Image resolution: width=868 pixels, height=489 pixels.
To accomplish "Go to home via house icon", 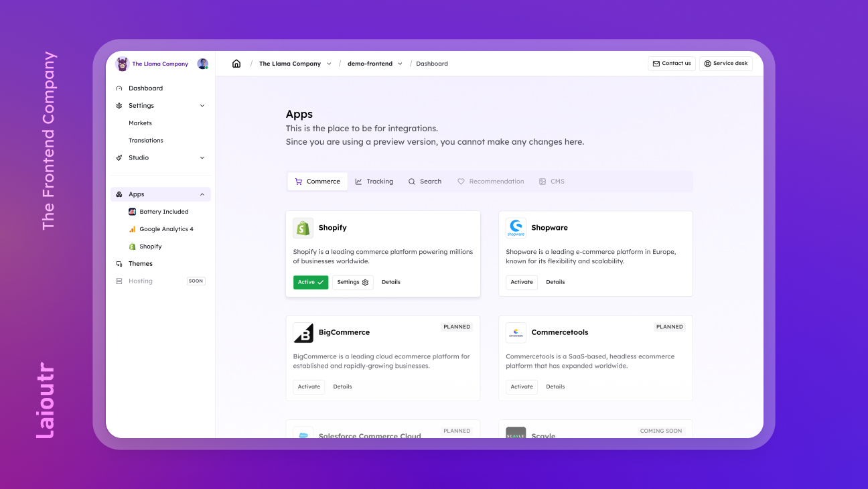I will [236, 64].
